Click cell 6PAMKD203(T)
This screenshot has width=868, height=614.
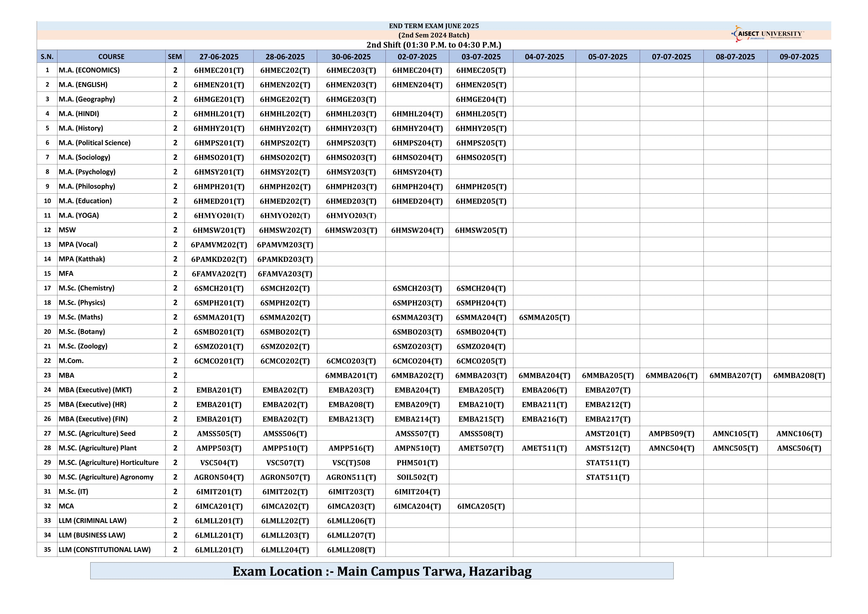pos(285,259)
